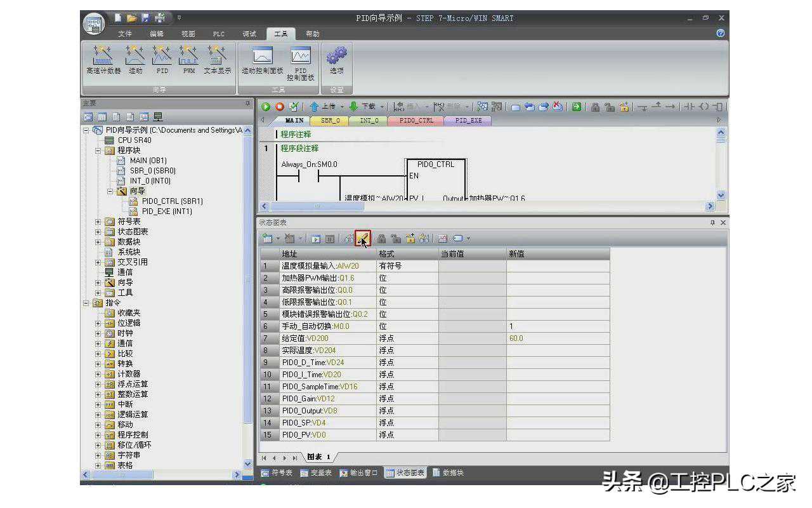The height and width of the screenshot is (508, 812).
Task: Open the PID wizard in the ribbon
Action: (x=162, y=60)
